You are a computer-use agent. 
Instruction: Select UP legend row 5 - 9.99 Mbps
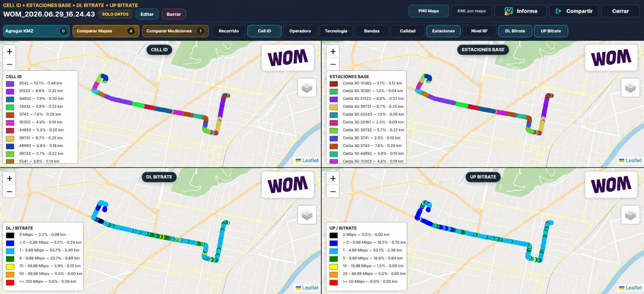click(367, 258)
